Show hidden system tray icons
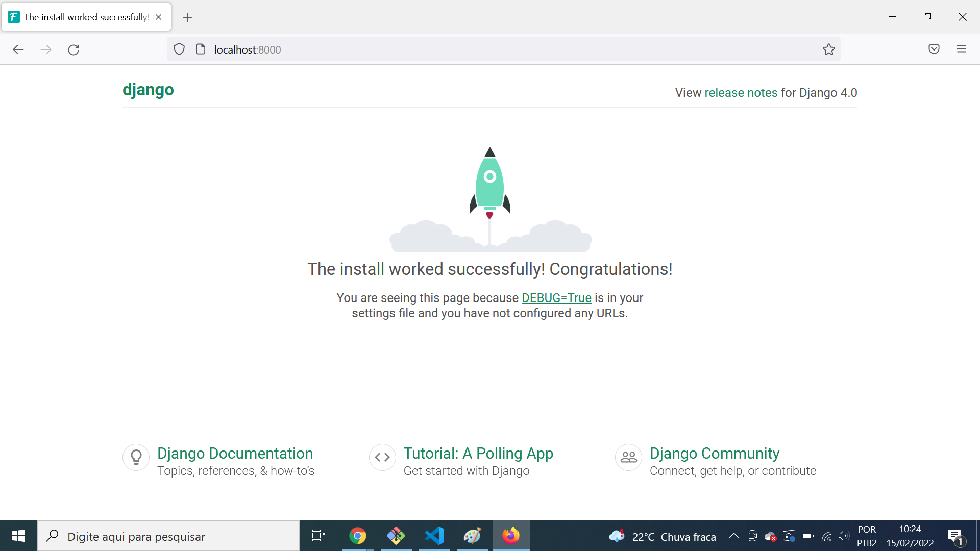 click(x=733, y=536)
